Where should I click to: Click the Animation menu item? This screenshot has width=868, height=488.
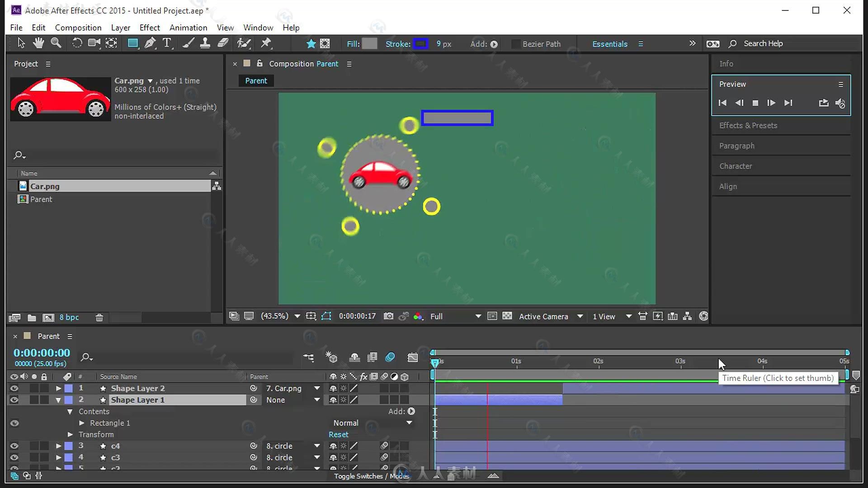pos(188,28)
